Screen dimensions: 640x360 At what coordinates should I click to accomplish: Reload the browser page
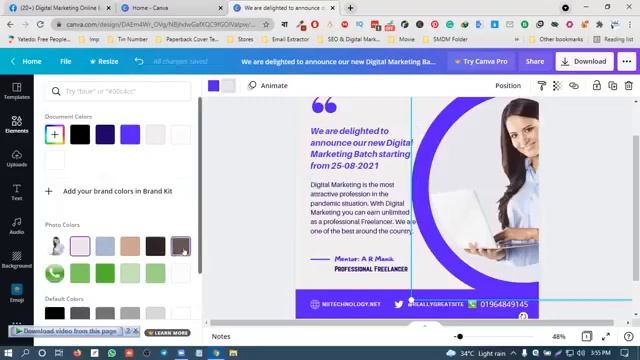pyautogui.click(x=40, y=24)
